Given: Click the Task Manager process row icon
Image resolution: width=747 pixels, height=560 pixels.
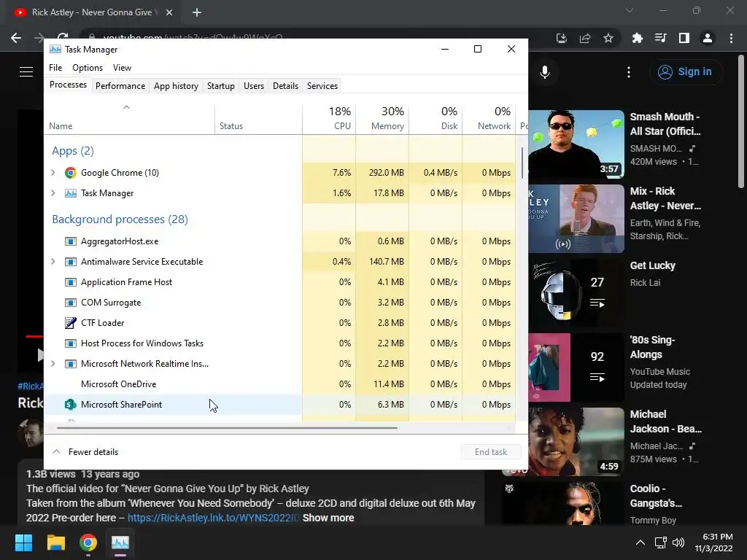Looking at the screenshot, I should pyautogui.click(x=71, y=193).
